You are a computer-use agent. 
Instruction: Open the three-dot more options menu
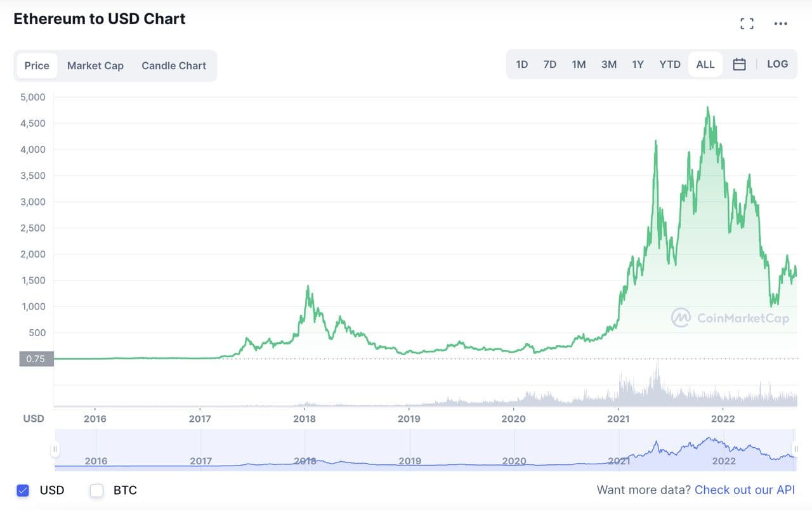pos(780,24)
